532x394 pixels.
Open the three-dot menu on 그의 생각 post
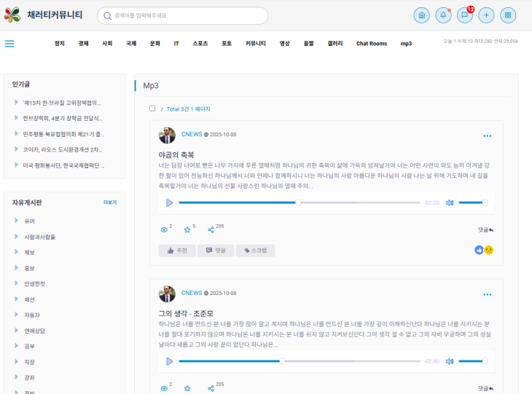pos(487,295)
